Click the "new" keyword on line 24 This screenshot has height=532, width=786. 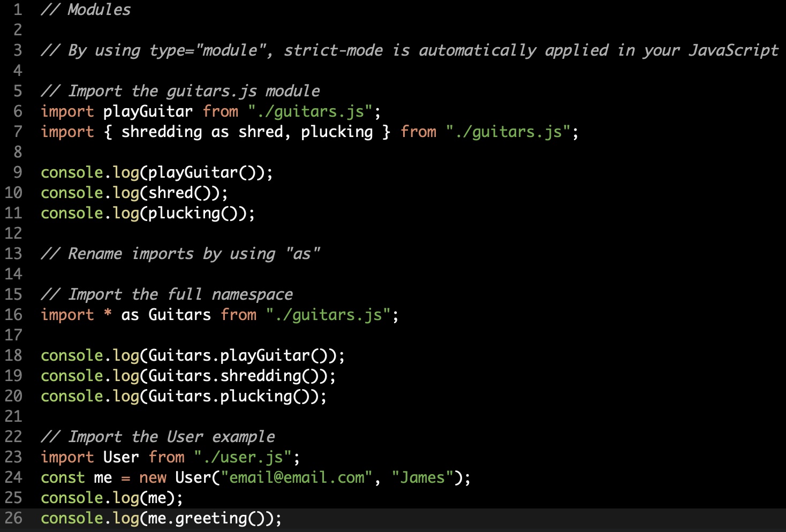coord(153,477)
